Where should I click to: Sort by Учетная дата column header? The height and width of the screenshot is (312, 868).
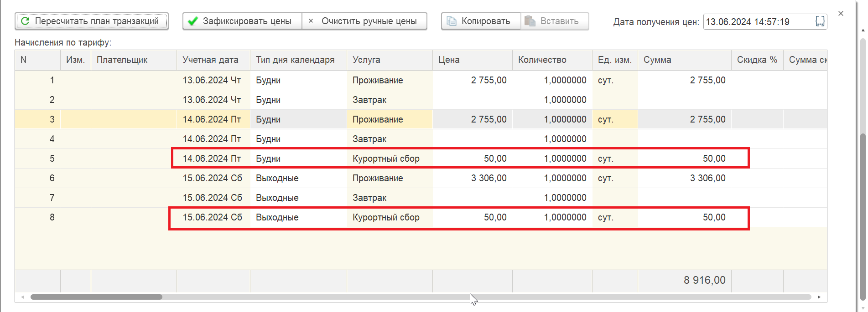coord(213,60)
